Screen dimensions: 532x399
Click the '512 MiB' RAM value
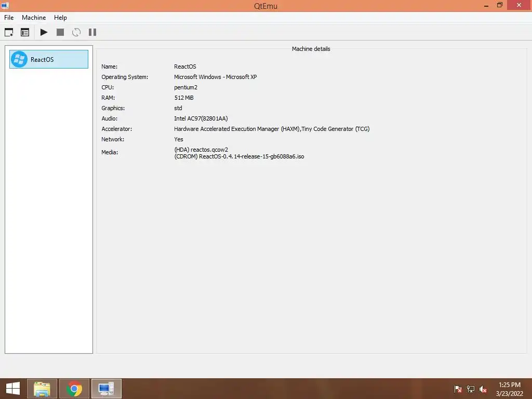click(184, 98)
